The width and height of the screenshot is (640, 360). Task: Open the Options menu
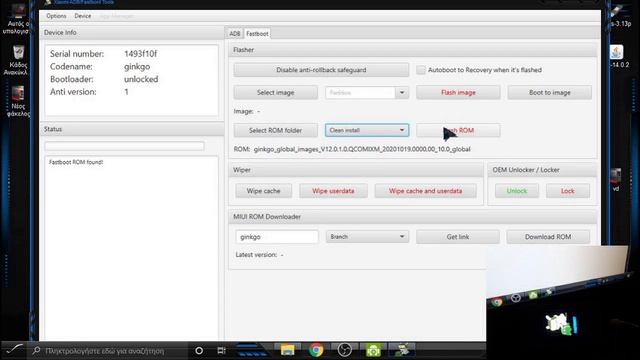[x=56, y=16]
